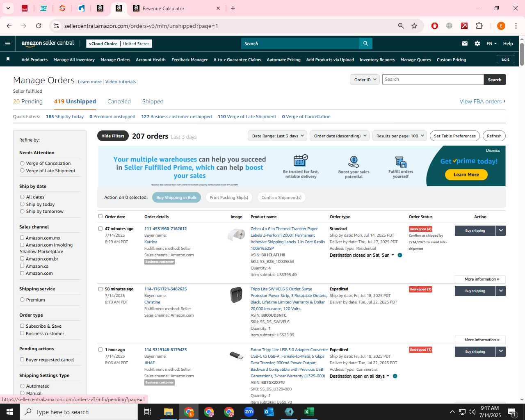Check the Amazon.ca sales channel box
Image resolution: width=525 pixels, height=420 pixels.
pos(22,266)
